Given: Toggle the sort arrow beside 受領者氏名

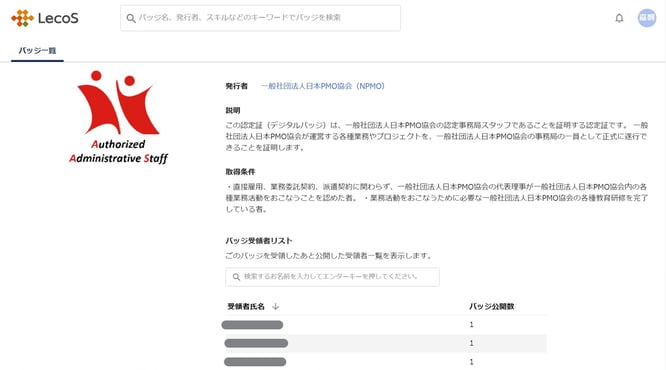Looking at the screenshot, I should pos(275,306).
